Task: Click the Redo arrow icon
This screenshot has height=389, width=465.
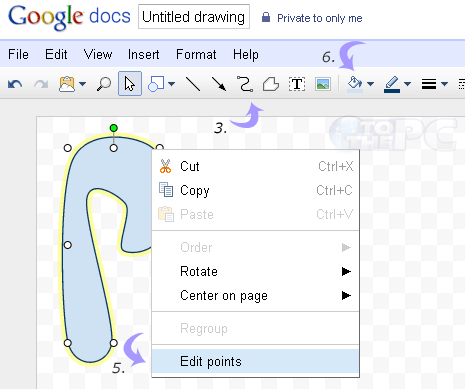Action: (x=41, y=84)
